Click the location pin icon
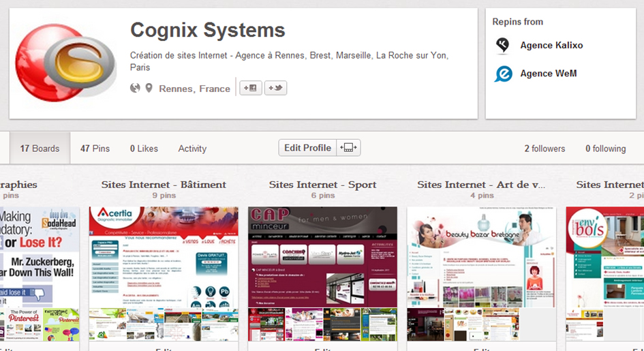This screenshot has width=644, height=351. [x=149, y=88]
